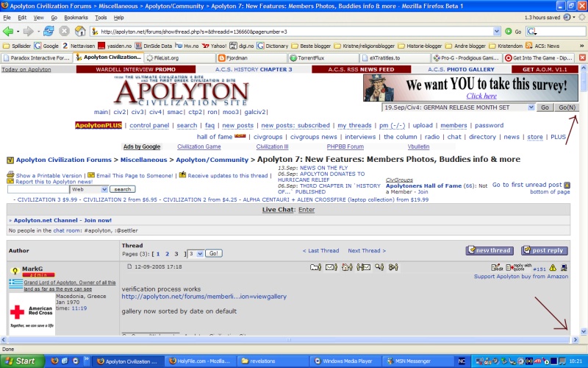The width and height of the screenshot is (588, 368).
Task: Click the ATI tray icon
Action: tap(537, 361)
